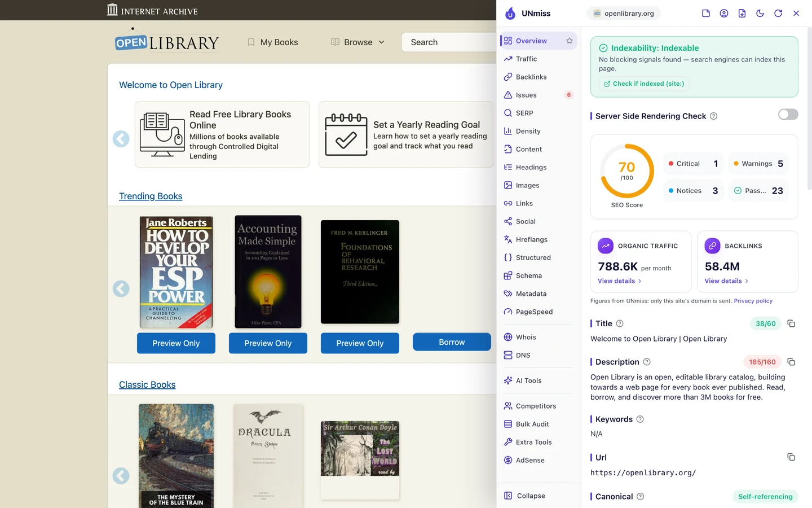Refresh the UNmiss analysis
This screenshot has width=812, height=508.
(778, 13)
